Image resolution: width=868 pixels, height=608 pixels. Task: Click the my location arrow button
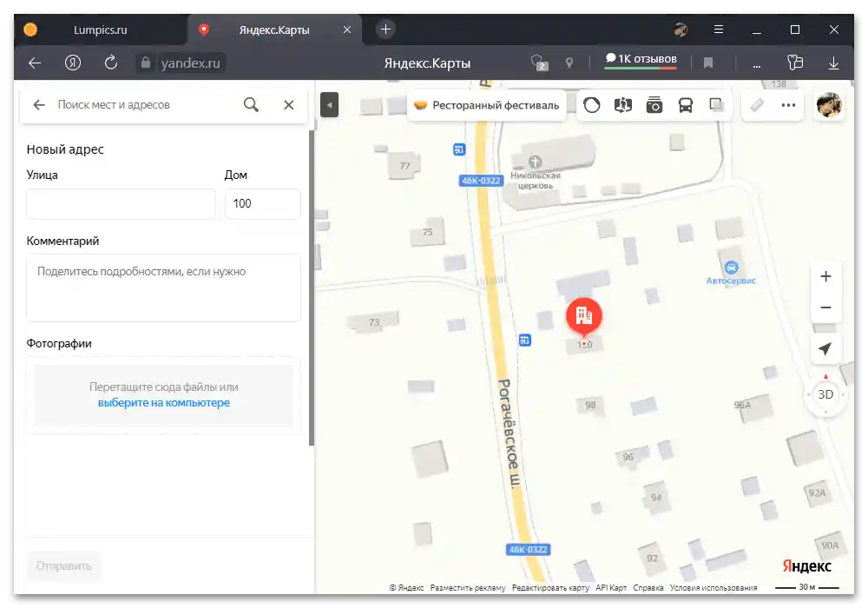tap(825, 348)
